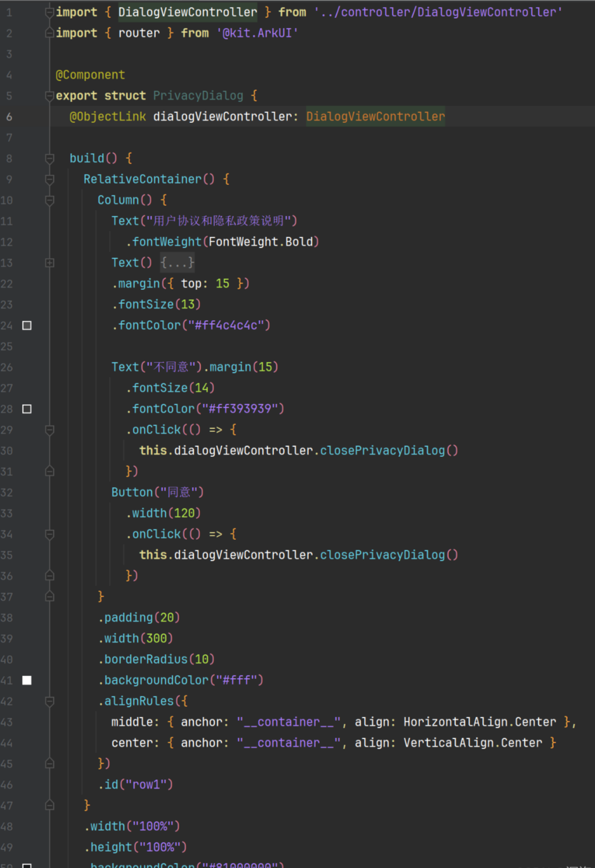Click the .backgroundColor("#fff") call

pyautogui.click(x=181, y=680)
